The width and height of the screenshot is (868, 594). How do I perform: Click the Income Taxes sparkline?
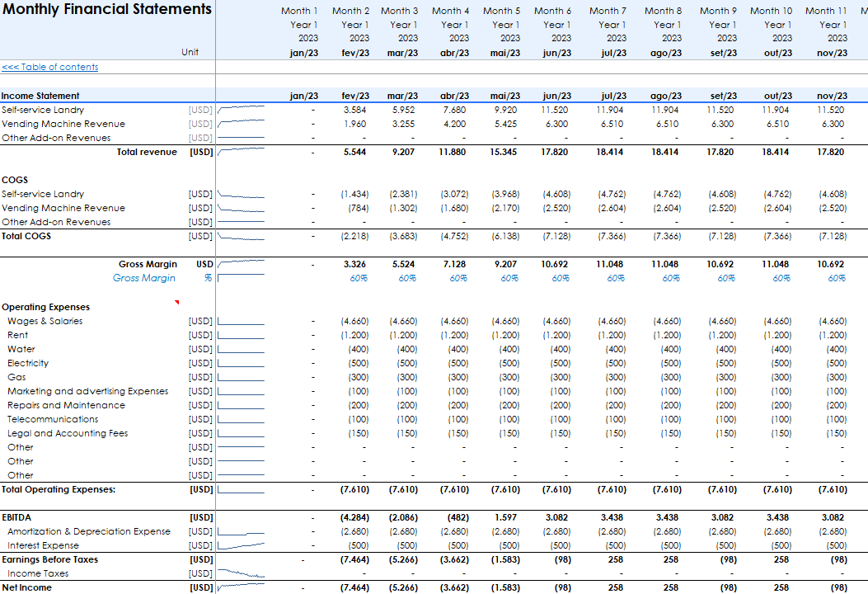[241, 573]
